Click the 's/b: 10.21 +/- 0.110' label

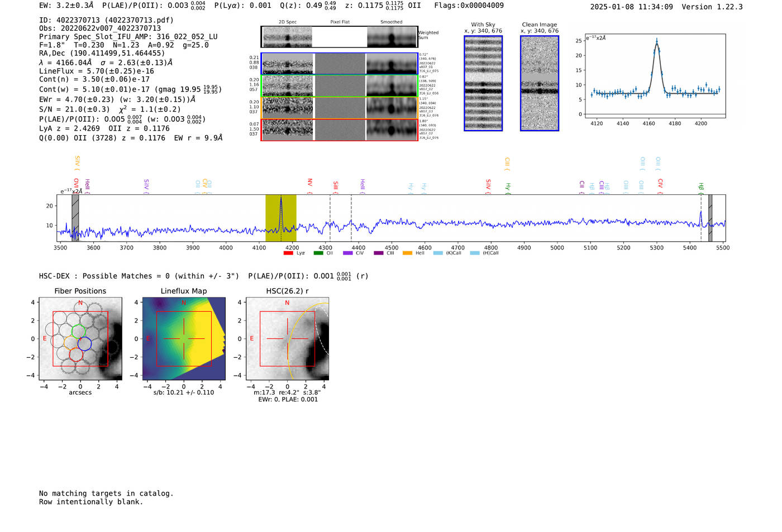184,392
